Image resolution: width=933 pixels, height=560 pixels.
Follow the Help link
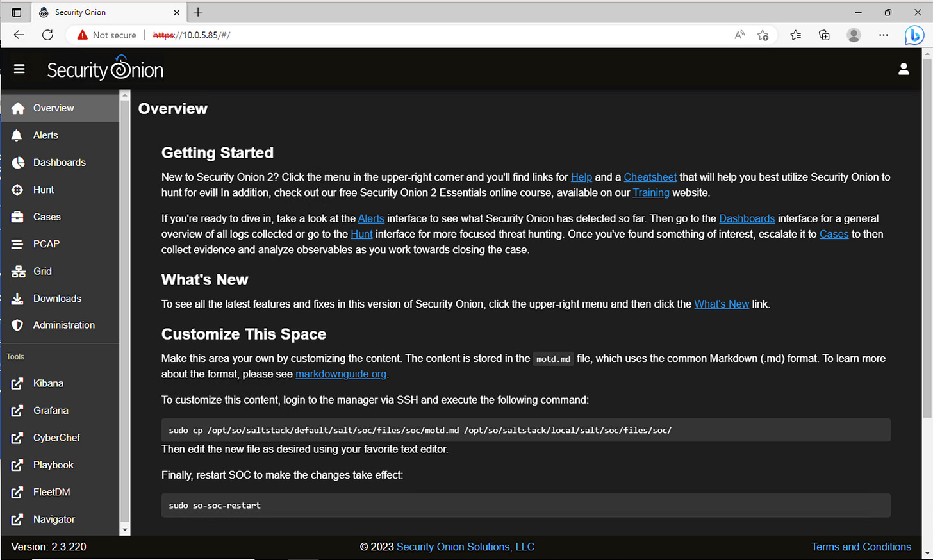pyautogui.click(x=581, y=177)
